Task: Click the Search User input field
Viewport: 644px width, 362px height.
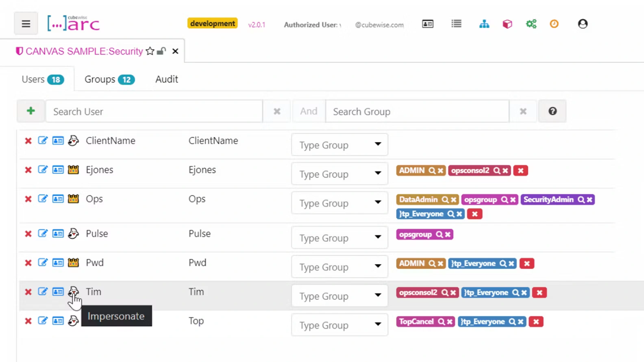Action: [x=154, y=111]
